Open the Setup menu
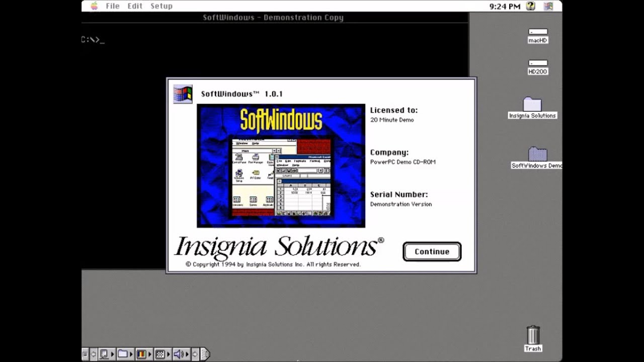644x362 pixels. pos(162,6)
